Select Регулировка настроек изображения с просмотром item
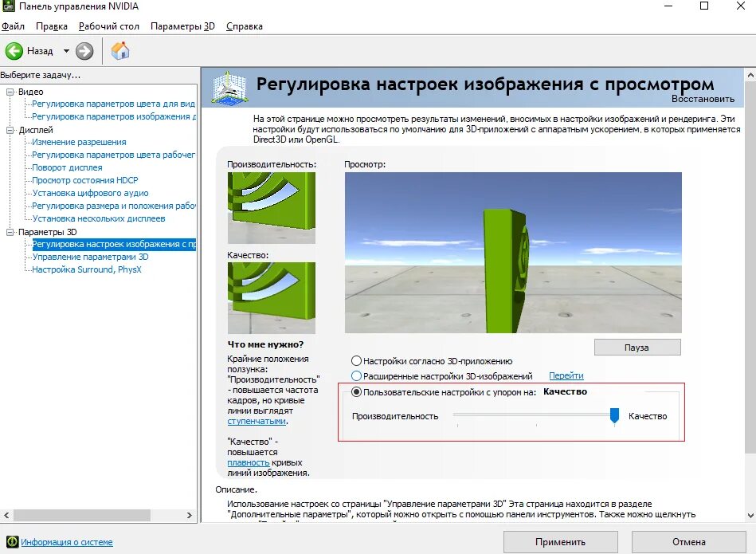This screenshot has width=756, height=554. [114, 244]
